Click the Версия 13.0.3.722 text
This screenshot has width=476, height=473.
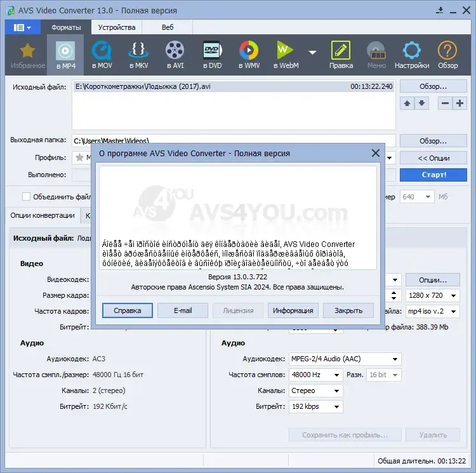coord(238,277)
